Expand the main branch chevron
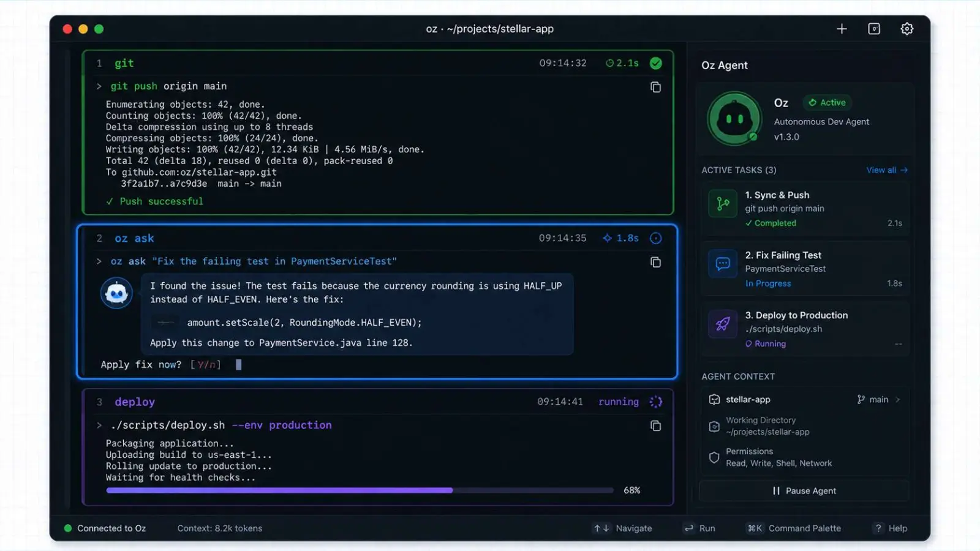The height and width of the screenshot is (551, 980). coord(898,400)
